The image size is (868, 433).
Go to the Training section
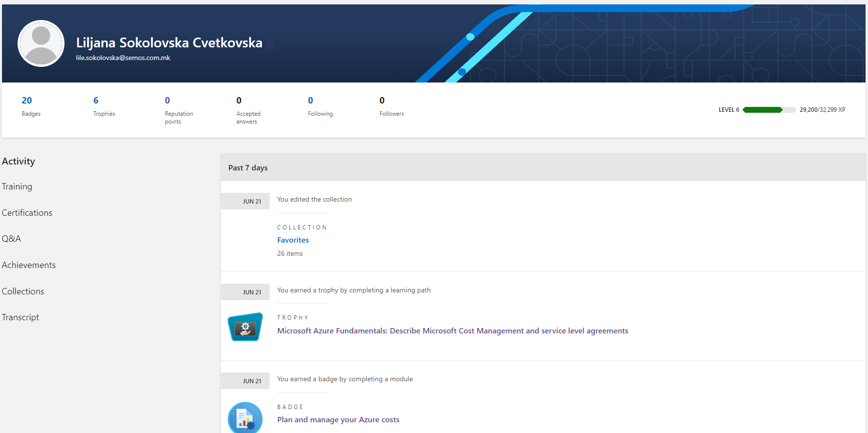tap(17, 186)
